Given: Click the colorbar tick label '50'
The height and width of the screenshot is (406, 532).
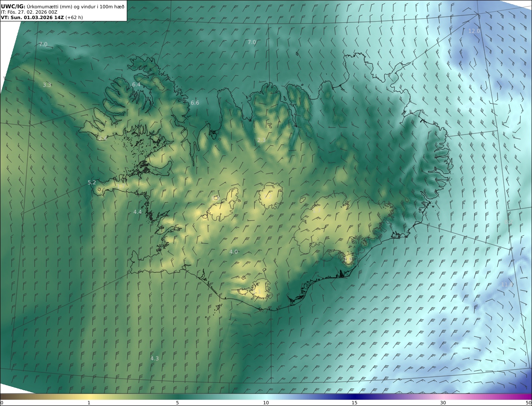Looking at the screenshot, I should point(528,403).
